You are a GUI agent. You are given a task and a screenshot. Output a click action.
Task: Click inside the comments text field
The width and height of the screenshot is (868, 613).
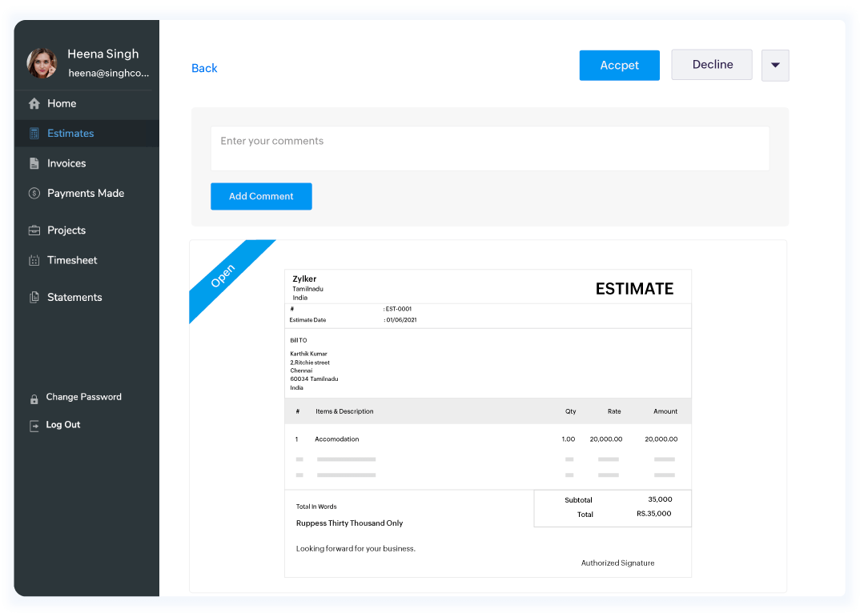pyautogui.click(x=489, y=149)
